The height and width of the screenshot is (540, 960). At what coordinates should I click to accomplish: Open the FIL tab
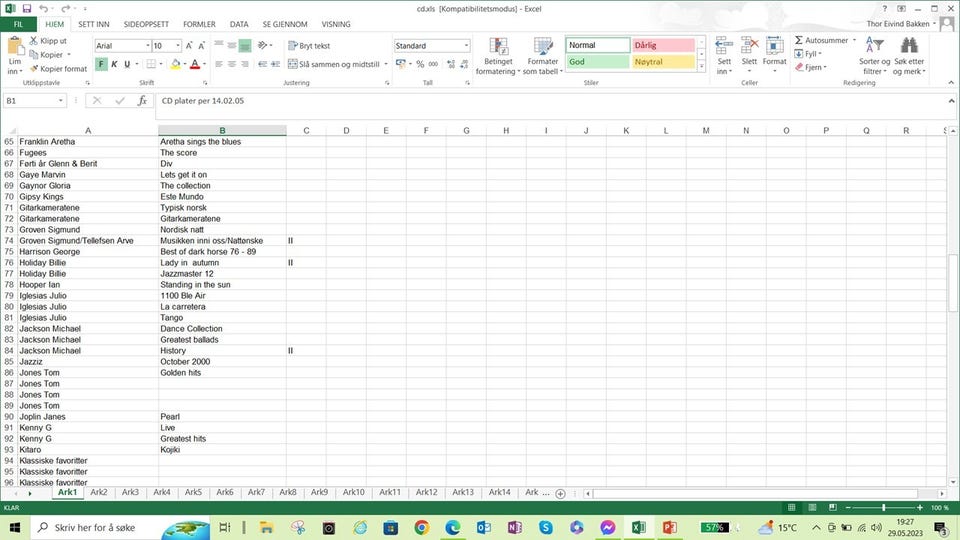coord(18,24)
